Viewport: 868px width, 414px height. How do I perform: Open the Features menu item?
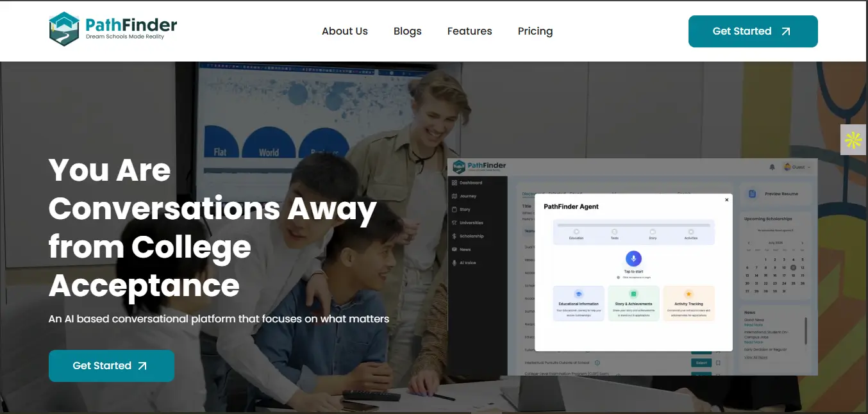click(x=469, y=31)
